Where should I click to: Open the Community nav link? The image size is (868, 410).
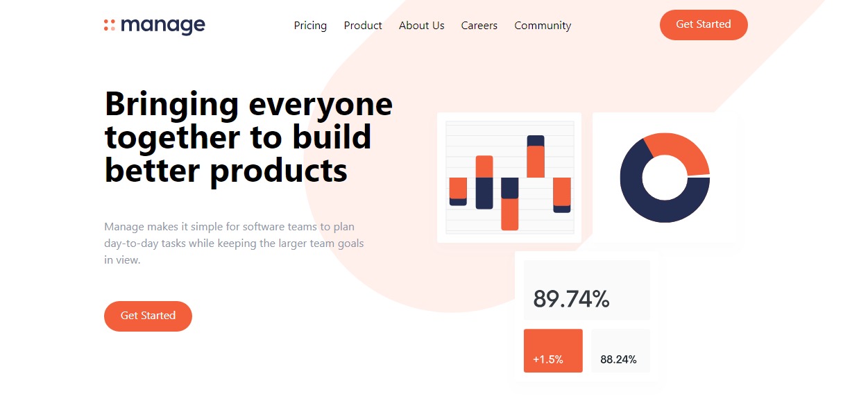pos(543,26)
